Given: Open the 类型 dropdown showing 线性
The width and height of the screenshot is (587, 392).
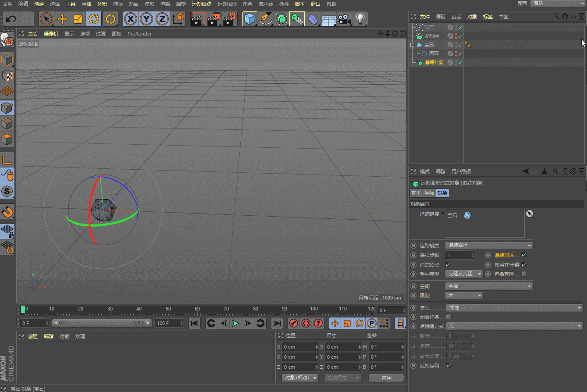Looking at the screenshot, I should [x=514, y=307].
